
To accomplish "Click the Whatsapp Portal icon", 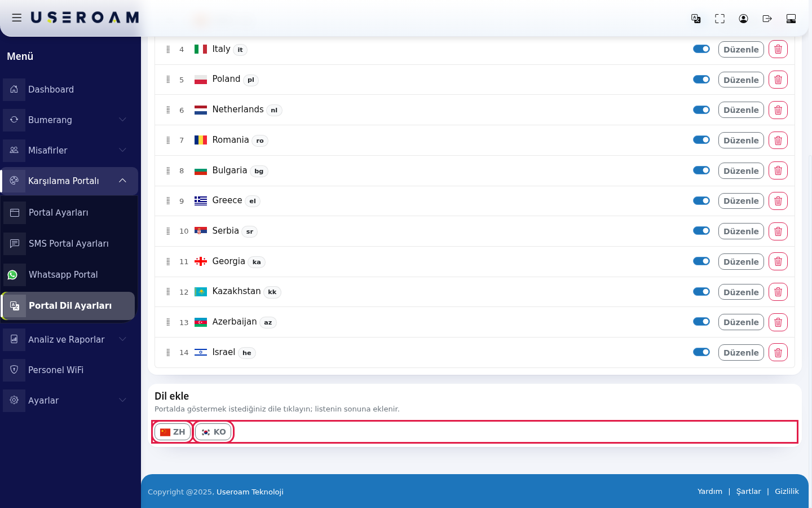I will pos(14,275).
